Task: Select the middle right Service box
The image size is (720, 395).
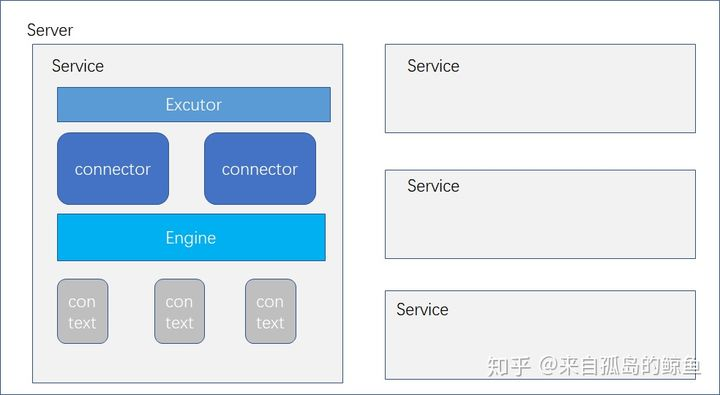Action: [540, 214]
